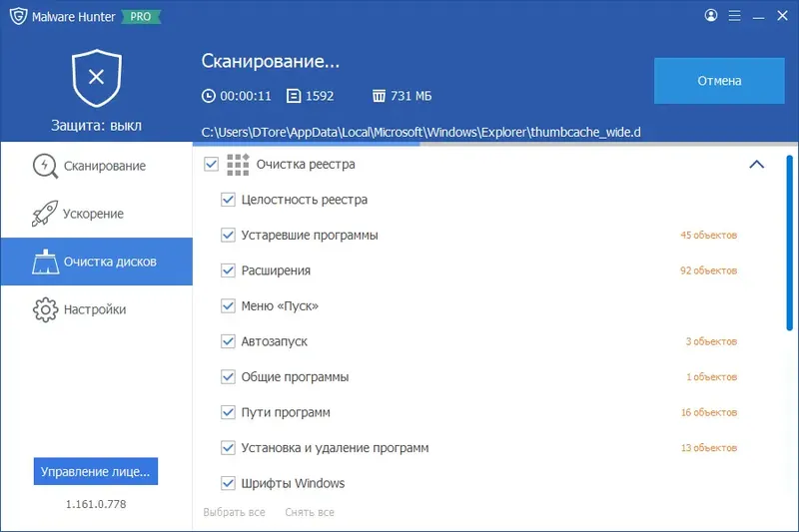Switch to the Ускорение tab
Screen dimensions: 799x532
coord(97,214)
